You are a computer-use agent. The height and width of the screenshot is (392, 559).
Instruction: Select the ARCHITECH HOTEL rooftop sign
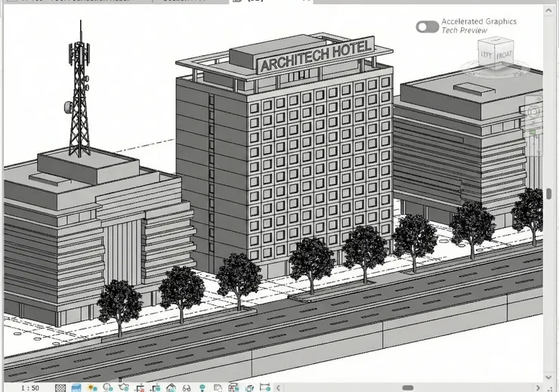[316, 55]
